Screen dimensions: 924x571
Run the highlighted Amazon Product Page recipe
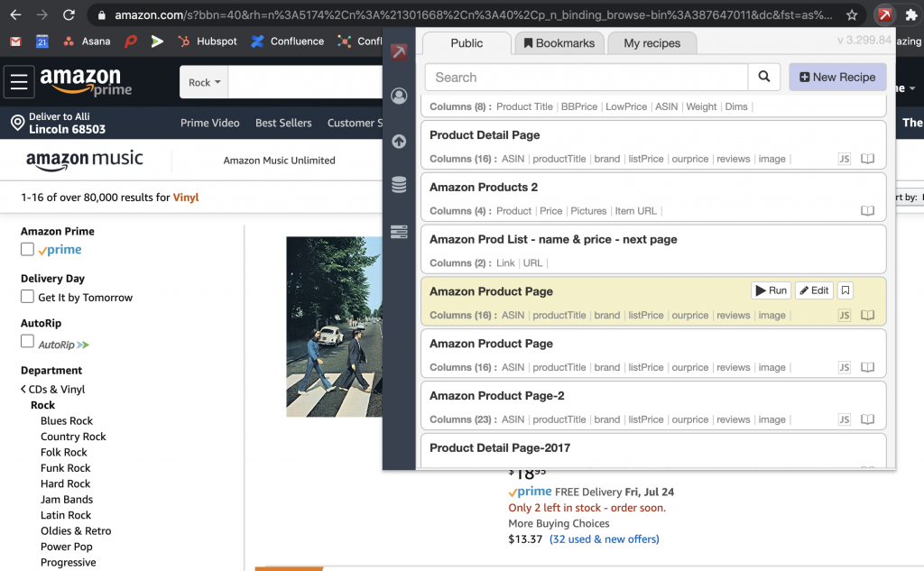[771, 290]
